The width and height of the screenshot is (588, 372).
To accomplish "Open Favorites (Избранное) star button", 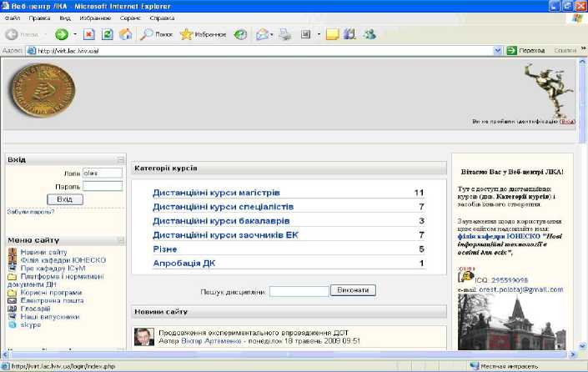I will tap(203, 35).
